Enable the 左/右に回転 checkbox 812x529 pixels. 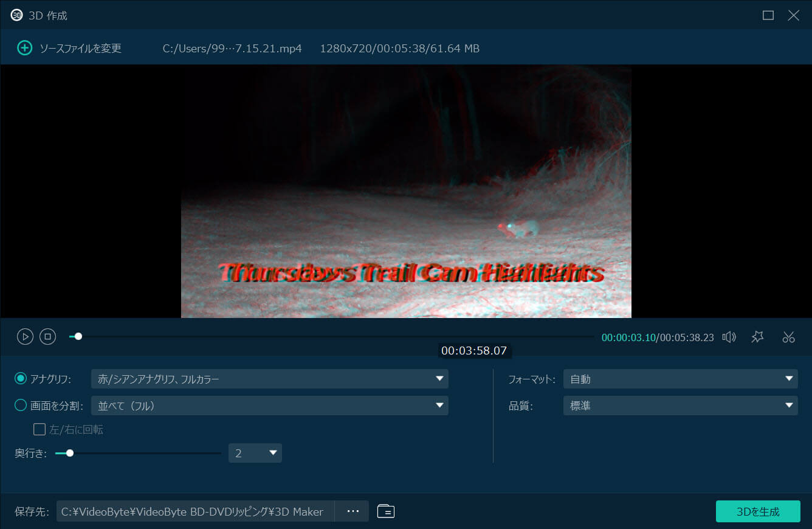(40, 429)
